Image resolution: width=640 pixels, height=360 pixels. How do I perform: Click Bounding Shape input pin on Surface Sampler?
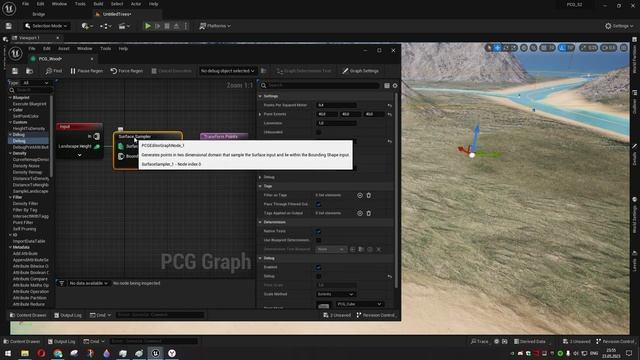tap(121, 156)
